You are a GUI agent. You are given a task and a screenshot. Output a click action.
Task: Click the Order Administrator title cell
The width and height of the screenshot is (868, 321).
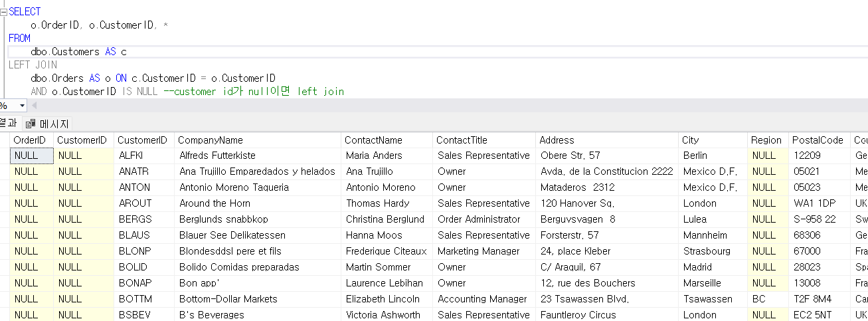484,219
